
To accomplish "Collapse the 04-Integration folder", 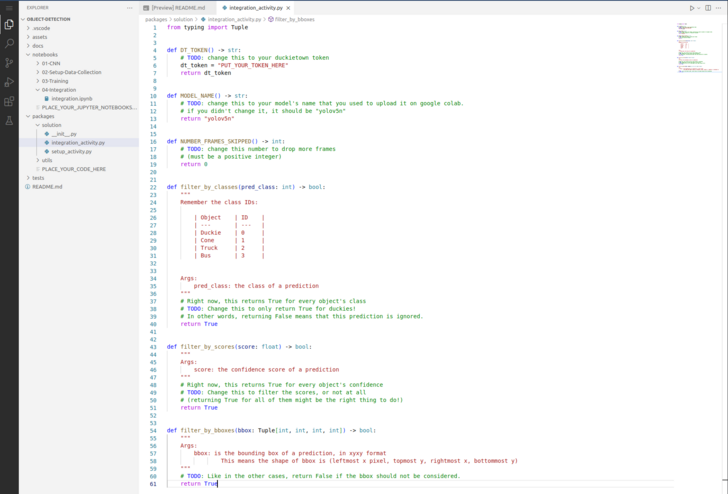I will click(58, 90).
